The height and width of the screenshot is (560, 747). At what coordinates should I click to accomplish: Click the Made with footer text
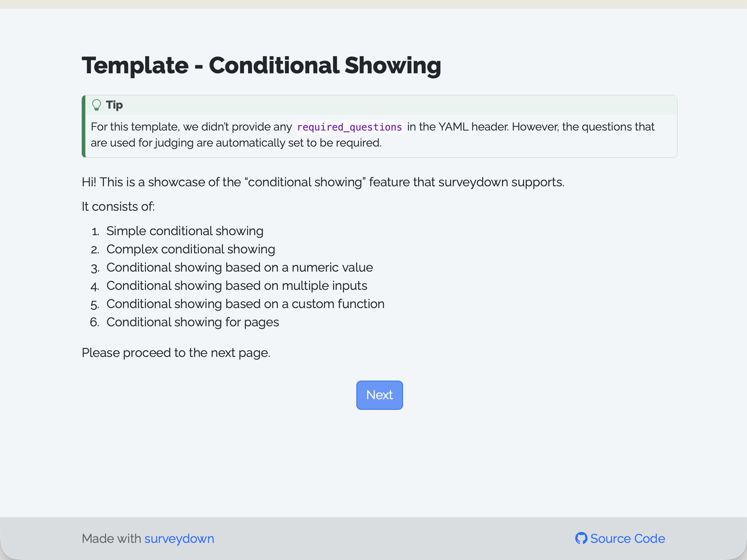(x=111, y=538)
